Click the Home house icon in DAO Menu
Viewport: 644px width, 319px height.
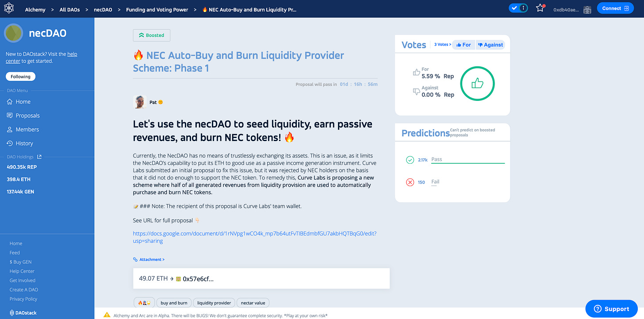coord(10,102)
